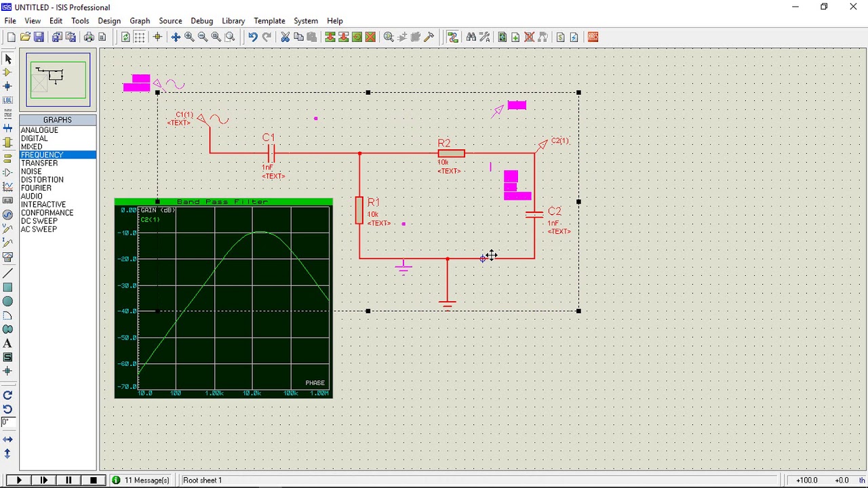Click the overview thumbnail window
868x488 pixels.
(x=58, y=79)
